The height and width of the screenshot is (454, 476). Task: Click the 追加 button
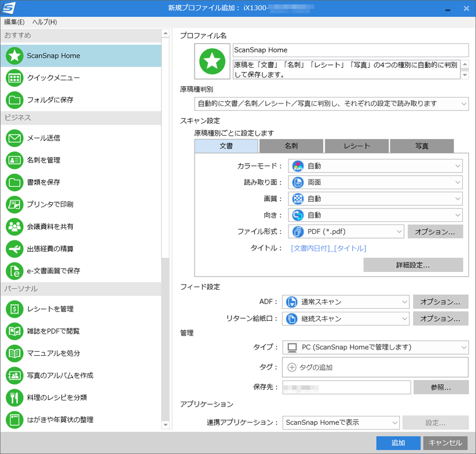click(x=398, y=443)
